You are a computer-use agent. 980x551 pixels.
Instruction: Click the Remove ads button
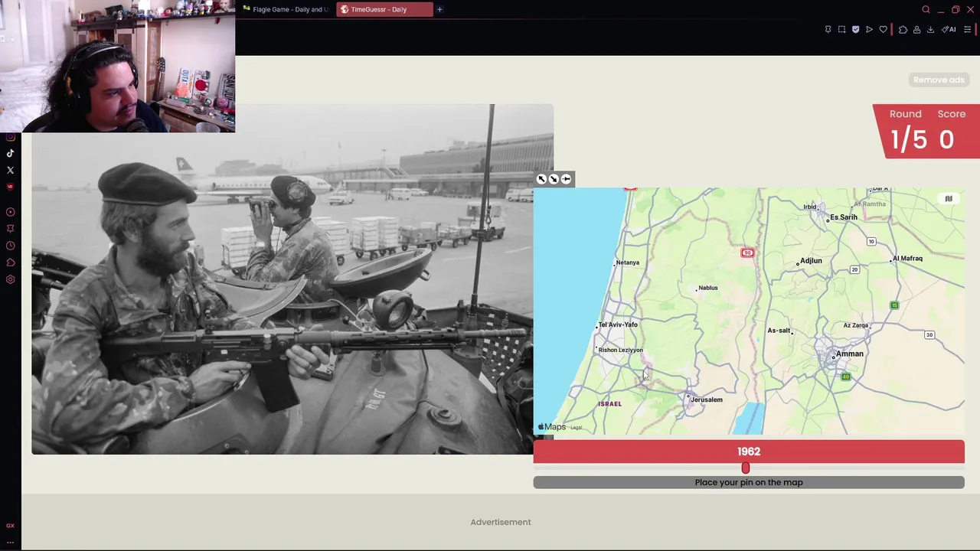pyautogui.click(x=939, y=80)
